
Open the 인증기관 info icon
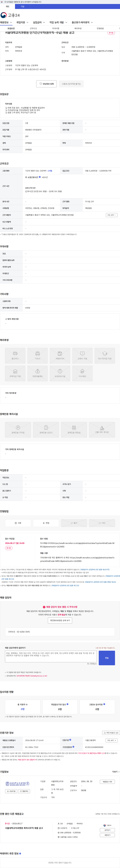pyautogui.click(x=70, y=740)
